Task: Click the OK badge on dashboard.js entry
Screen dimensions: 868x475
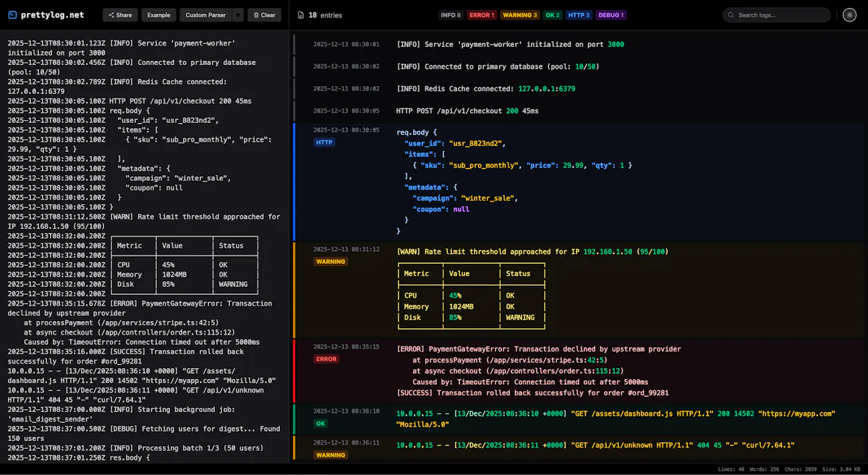Action: tap(320, 423)
